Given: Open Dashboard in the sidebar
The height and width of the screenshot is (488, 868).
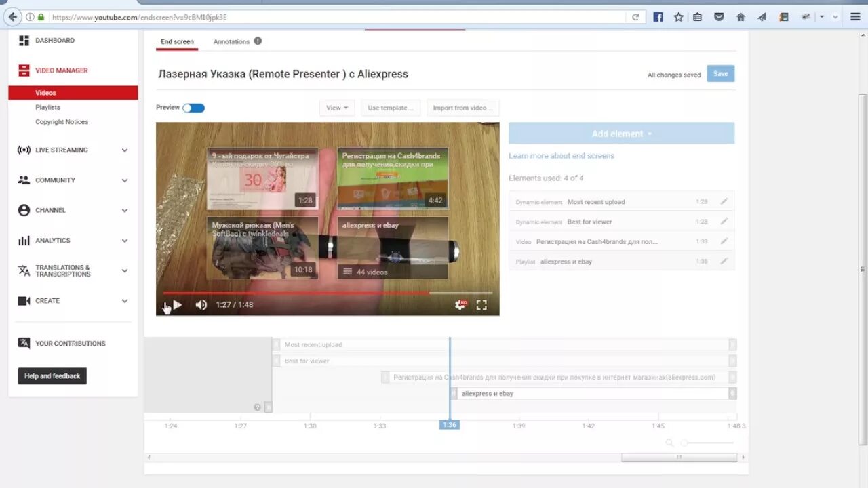Looking at the screenshot, I should pos(55,41).
